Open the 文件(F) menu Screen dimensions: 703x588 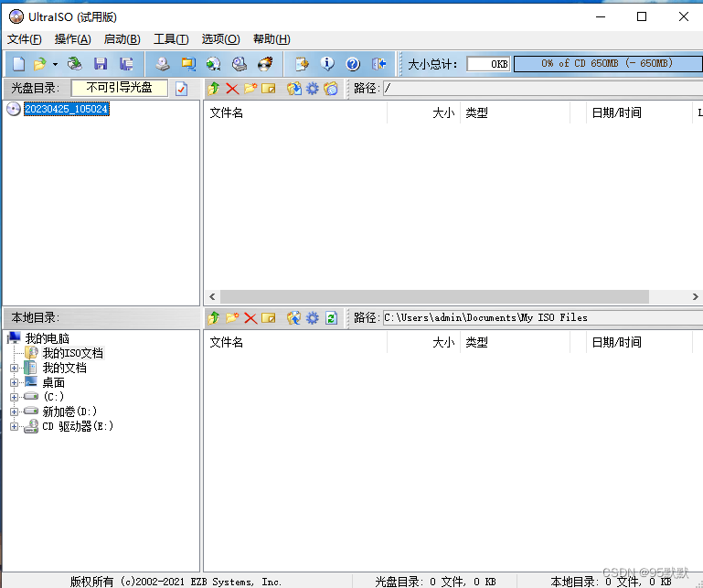tap(24, 39)
